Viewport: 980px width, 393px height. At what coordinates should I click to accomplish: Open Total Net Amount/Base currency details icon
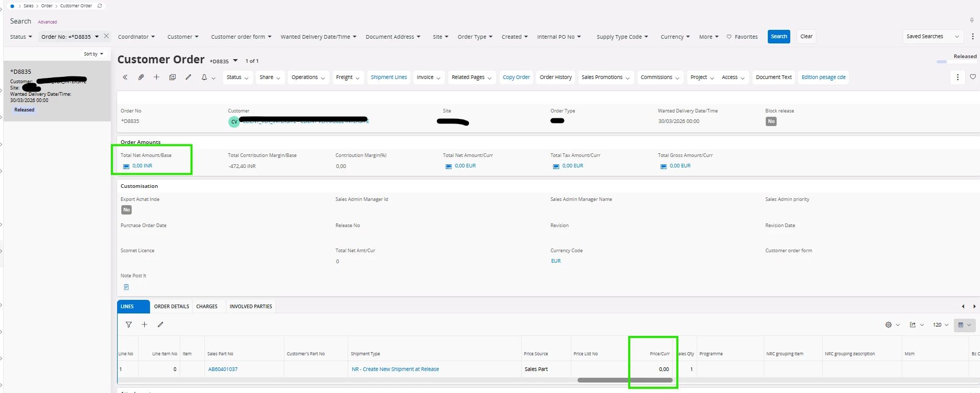[x=126, y=166]
